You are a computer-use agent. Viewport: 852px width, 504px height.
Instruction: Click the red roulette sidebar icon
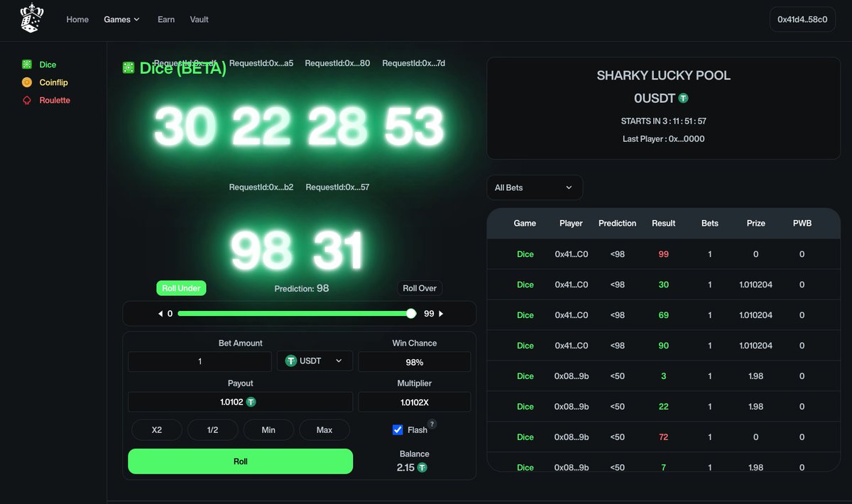pos(27,100)
